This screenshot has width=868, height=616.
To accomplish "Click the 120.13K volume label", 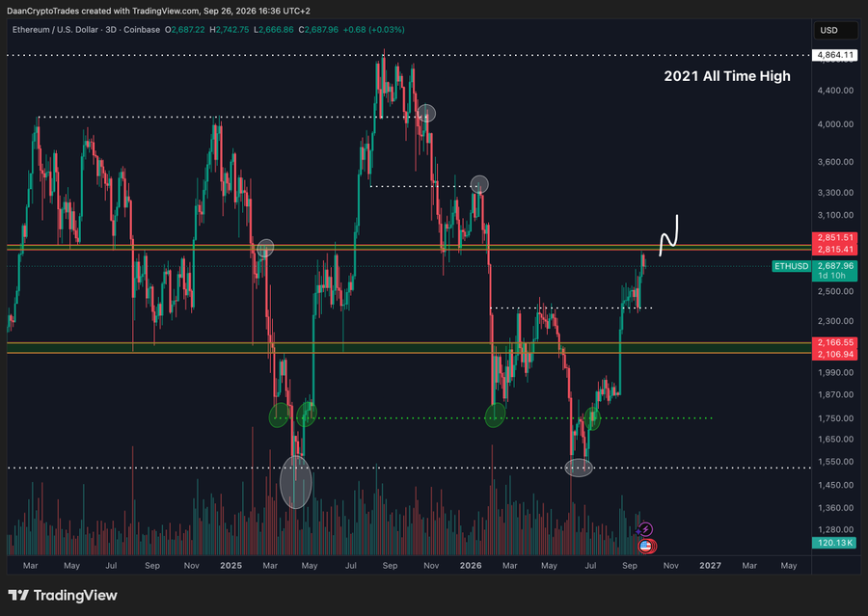I will (834, 543).
